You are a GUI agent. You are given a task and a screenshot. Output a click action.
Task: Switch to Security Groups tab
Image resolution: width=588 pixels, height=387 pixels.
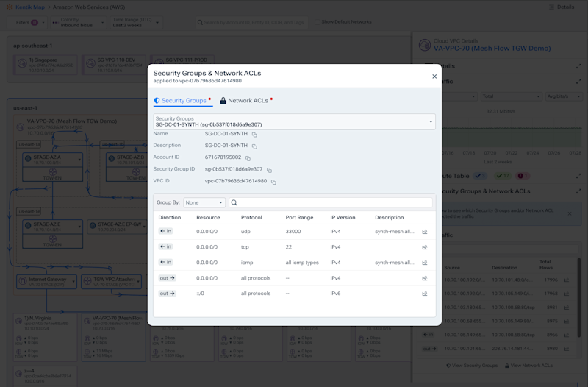coord(182,101)
